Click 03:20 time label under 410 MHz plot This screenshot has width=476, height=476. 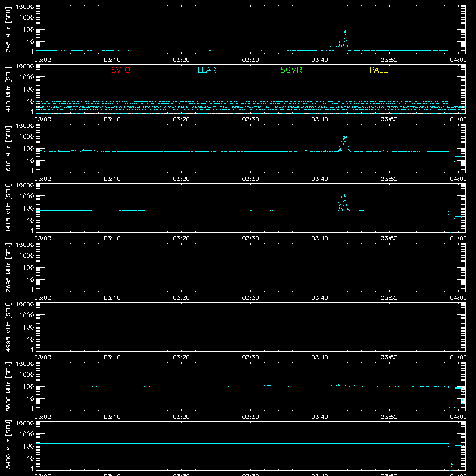click(181, 120)
